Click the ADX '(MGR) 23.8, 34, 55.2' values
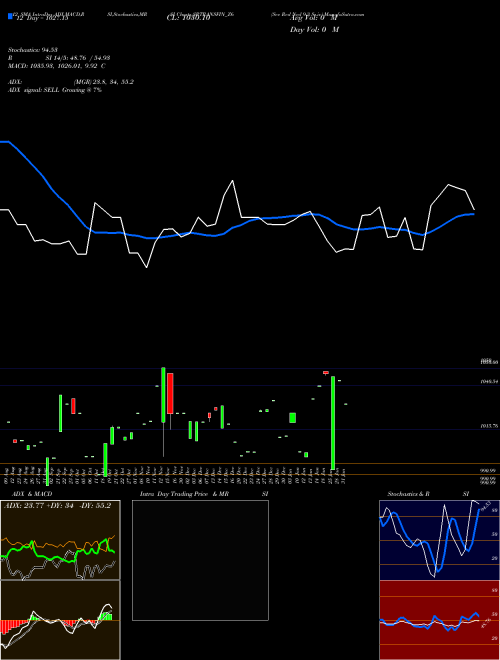500x660 pixels. point(104,82)
